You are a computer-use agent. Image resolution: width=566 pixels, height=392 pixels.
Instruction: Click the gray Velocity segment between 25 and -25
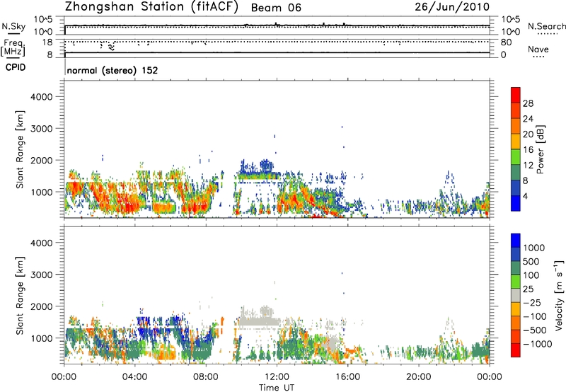tap(516, 295)
